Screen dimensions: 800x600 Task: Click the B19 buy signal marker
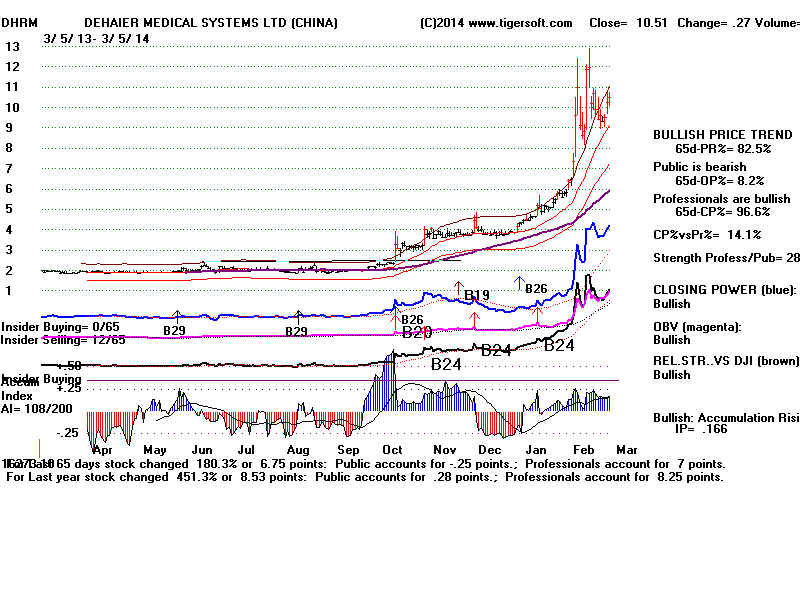476,295
